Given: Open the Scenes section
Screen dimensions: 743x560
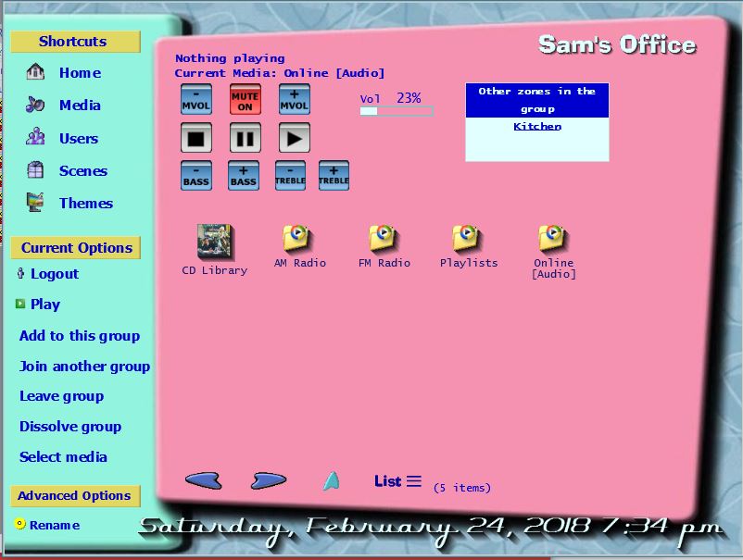Looking at the screenshot, I should coord(82,170).
